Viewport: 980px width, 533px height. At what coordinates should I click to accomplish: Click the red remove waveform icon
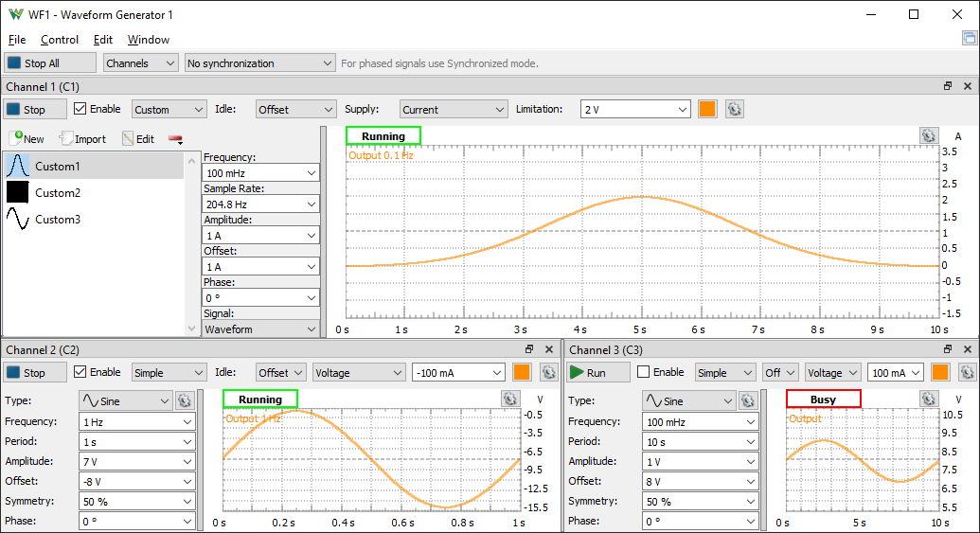[175, 138]
